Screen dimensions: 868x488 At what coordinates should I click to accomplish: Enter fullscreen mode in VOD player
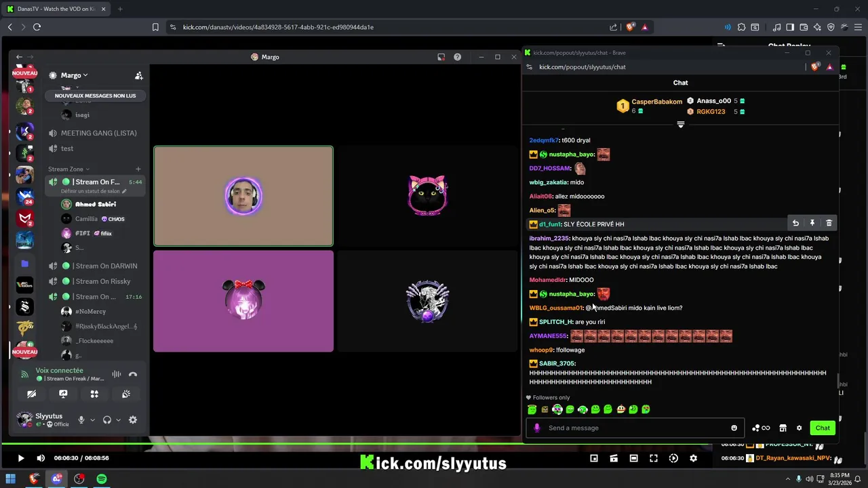click(654, 458)
